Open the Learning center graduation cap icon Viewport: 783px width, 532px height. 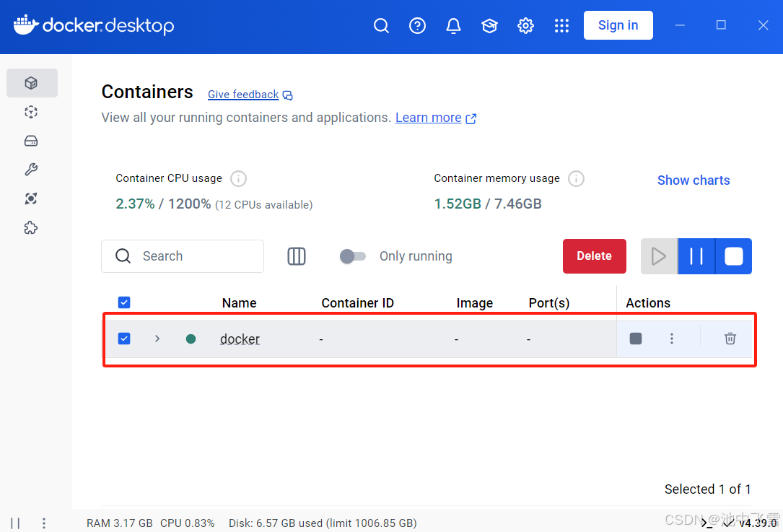(x=489, y=25)
